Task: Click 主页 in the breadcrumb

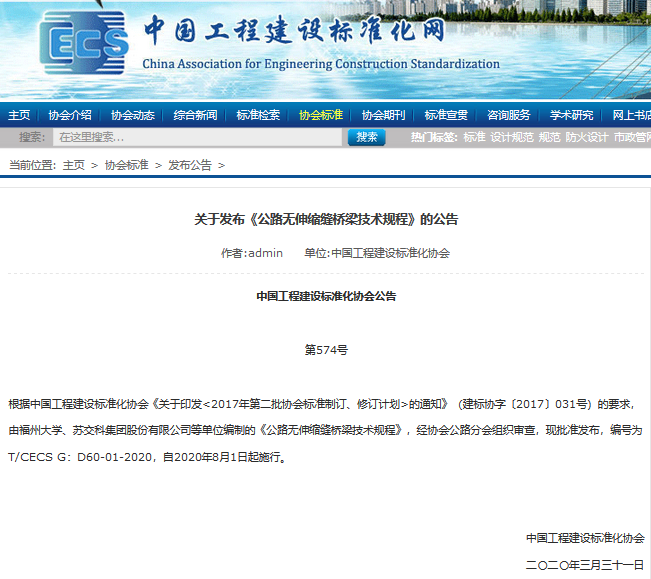Action: pyautogui.click(x=74, y=165)
